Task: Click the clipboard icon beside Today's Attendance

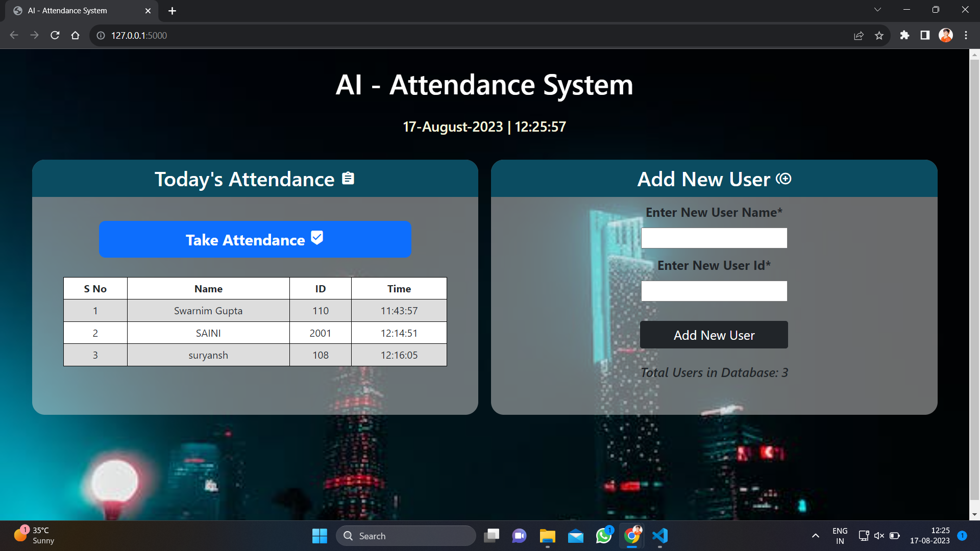Action: tap(348, 179)
